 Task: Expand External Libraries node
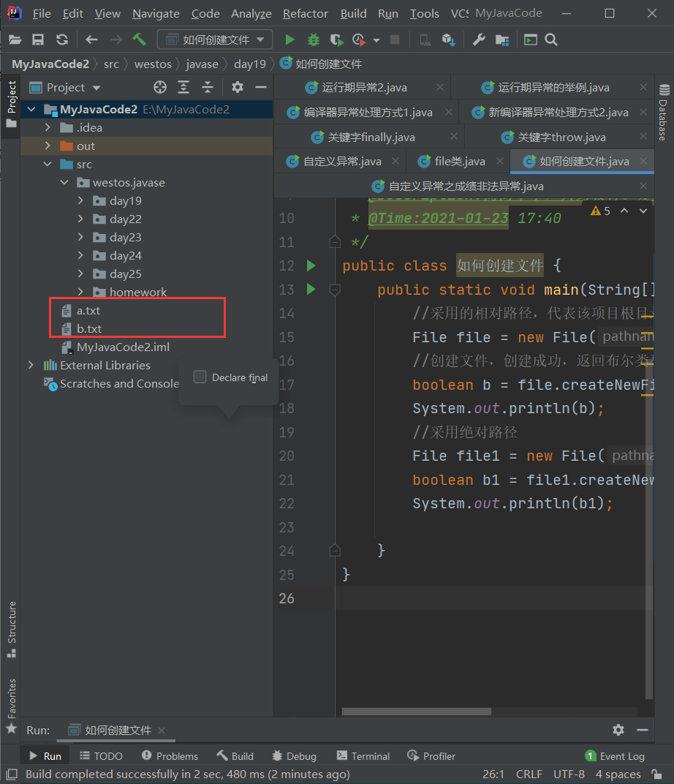point(31,365)
